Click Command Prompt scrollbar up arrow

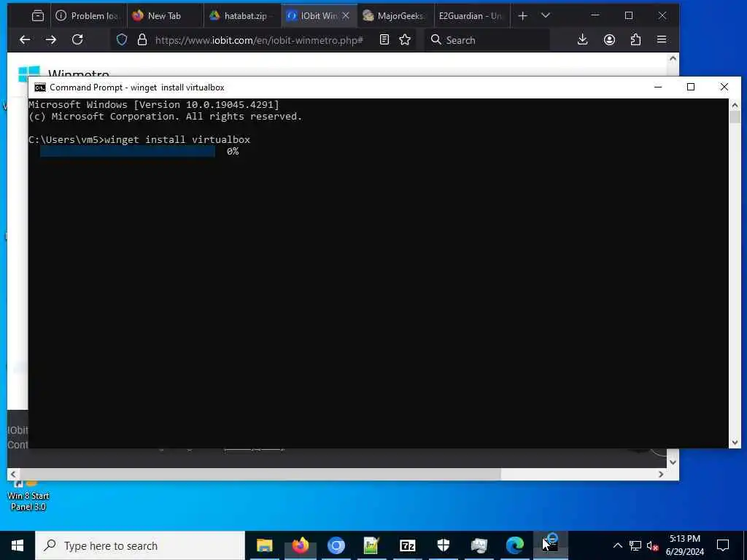click(735, 105)
